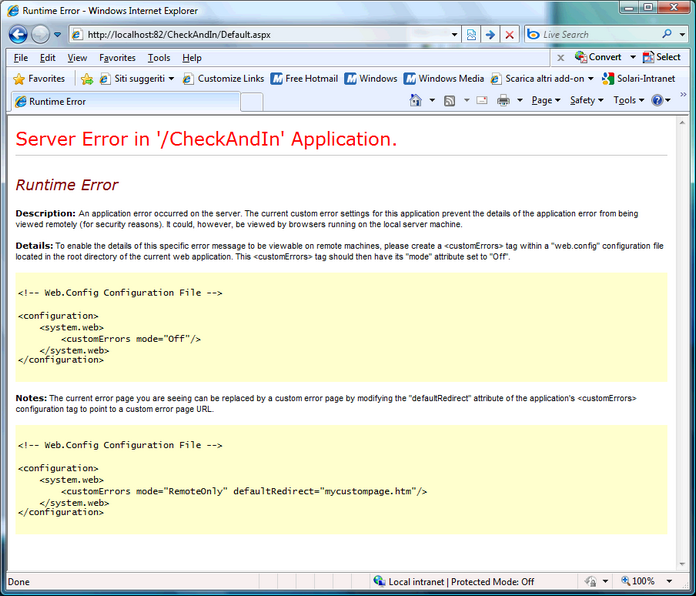This screenshot has height=596, width=696.
Task: Expand the zoom level dropdown arrow
Action: 669,581
